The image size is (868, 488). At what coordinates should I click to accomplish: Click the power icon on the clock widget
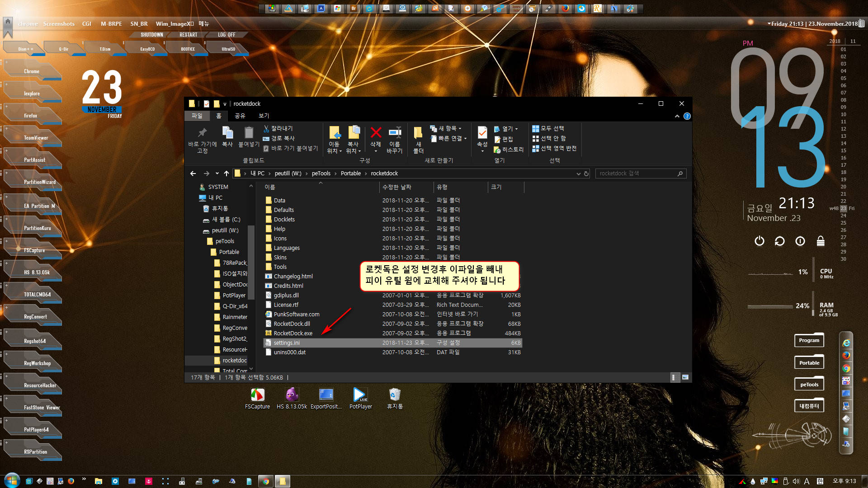759,241
